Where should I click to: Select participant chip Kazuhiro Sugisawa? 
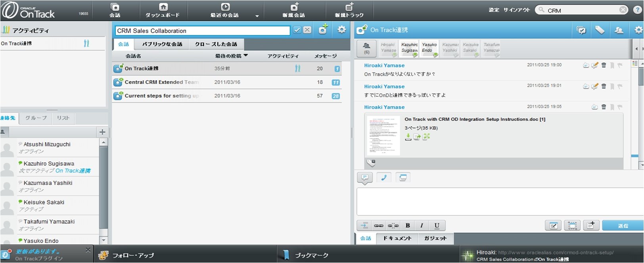coord(409,49)
